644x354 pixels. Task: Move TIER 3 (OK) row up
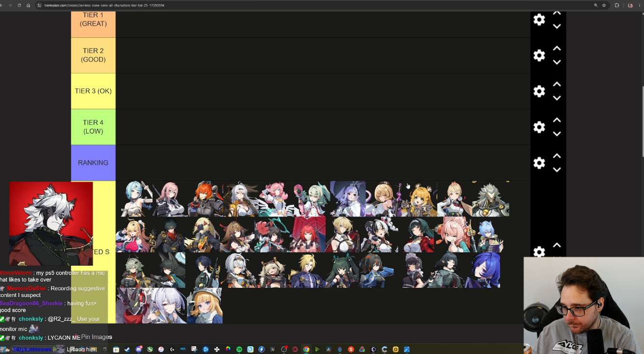(x=557, y=84)
